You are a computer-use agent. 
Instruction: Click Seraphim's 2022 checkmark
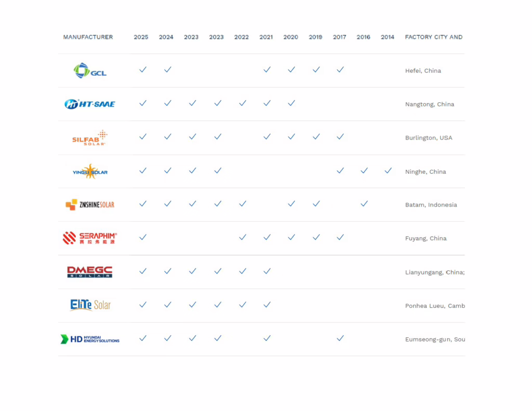(x=243, y=237)
